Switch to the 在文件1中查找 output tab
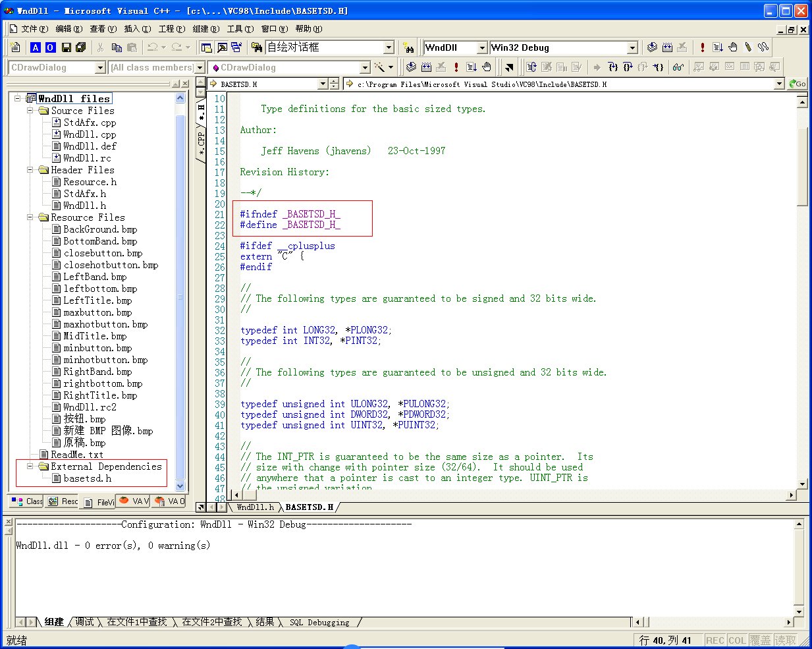This screenshot has width=812, height=649. pos(137,622)
